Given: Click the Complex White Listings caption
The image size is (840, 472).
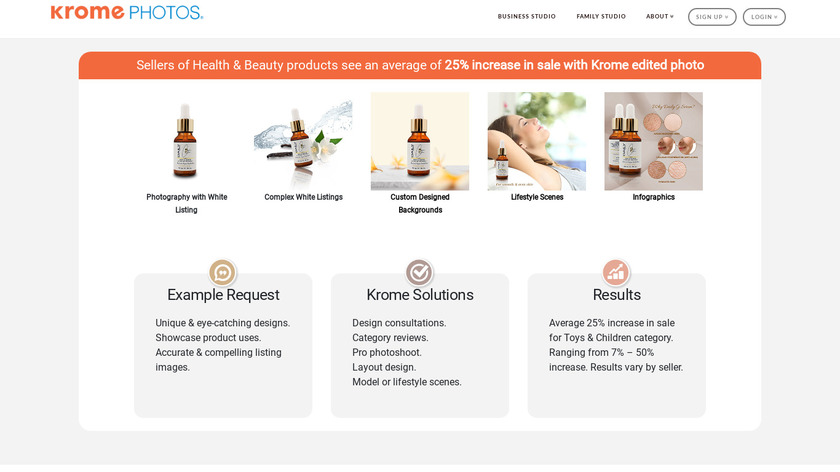Looking at the screenshot, I should [x=303, y=197].
